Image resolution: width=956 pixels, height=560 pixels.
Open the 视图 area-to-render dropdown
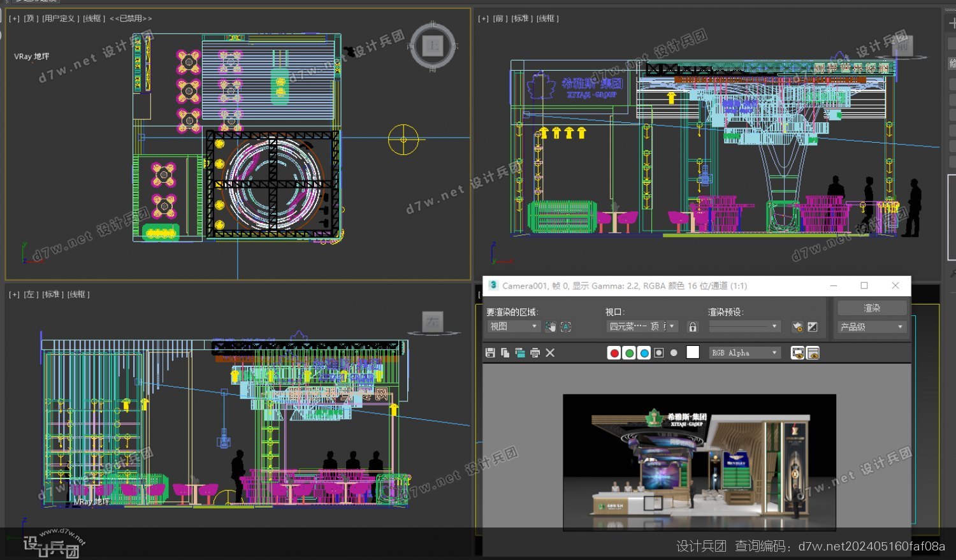[x=514, y=327]
